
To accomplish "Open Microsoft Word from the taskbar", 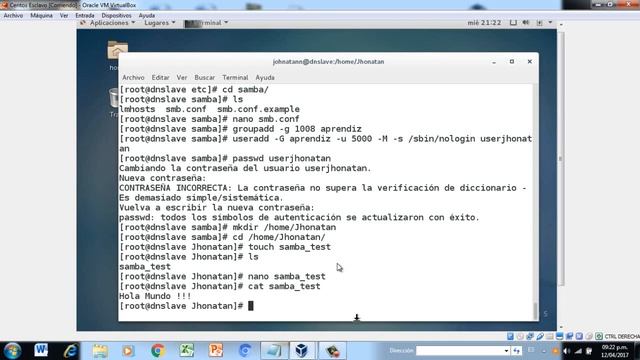I will 41,350.
